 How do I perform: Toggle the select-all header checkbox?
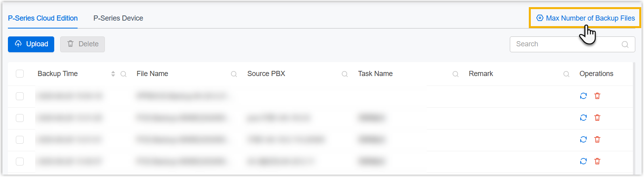pos(20,74)
